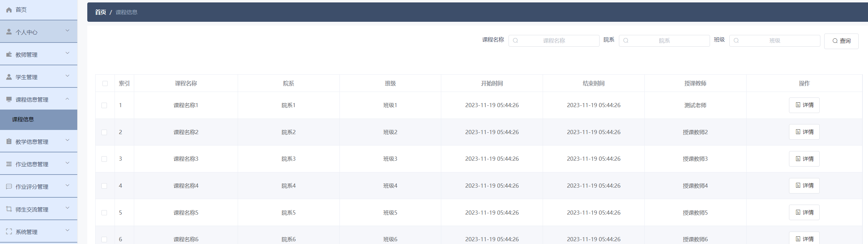
Task: Tick the select-all checkbox in table header
Action: tap(105, 83)
